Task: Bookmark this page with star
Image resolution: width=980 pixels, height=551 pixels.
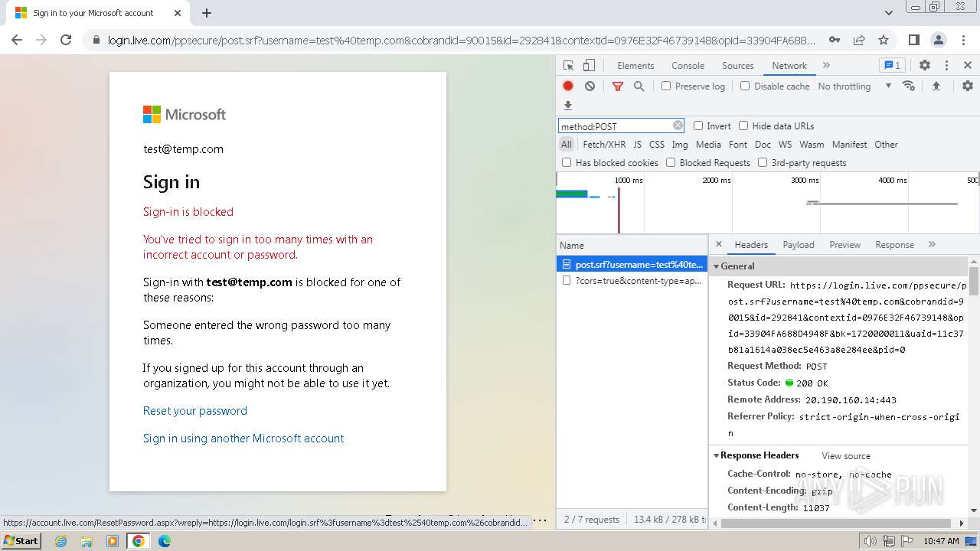Action: [x=884, y=40]
